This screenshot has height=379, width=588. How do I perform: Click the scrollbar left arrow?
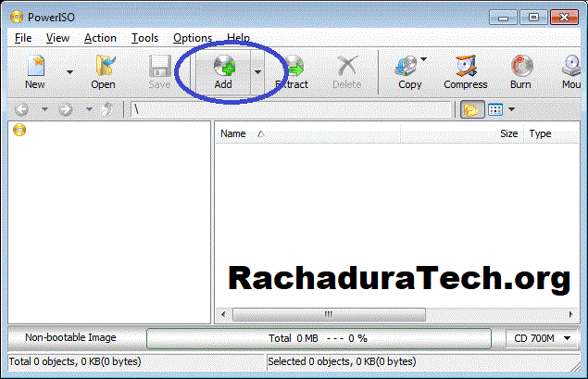(223, 314)
